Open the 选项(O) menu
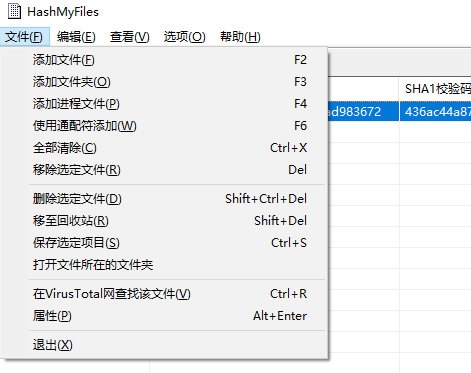Image resolution: width=471 pixels, height=373 pixels. [184, 36]
